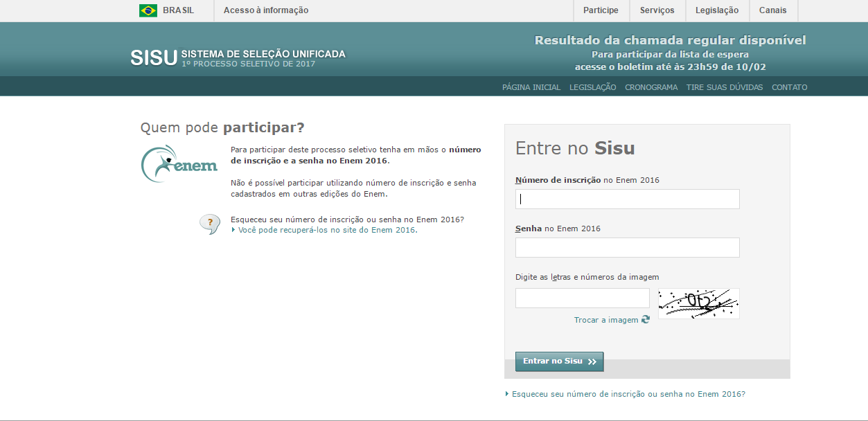Focus the Número de inscrição field

pyautogui.click(x=627, y=199)
